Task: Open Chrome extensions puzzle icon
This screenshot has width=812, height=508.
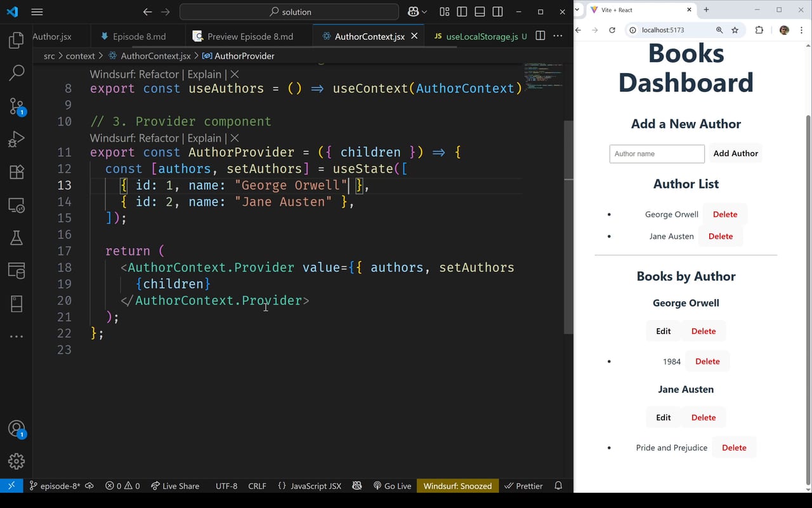Action: pos(759,30)
